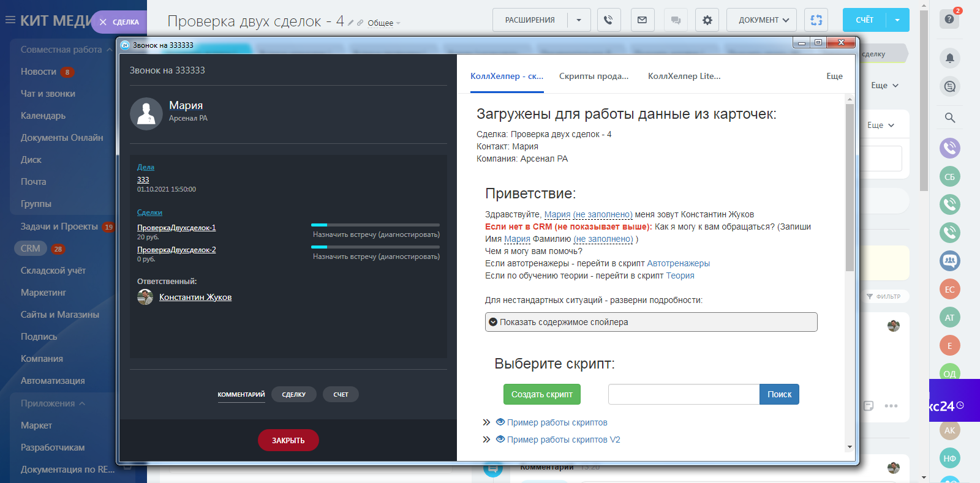
Task: Open settings gear icon in deal header
Action: pyautogui.click(x=707, y=20)
